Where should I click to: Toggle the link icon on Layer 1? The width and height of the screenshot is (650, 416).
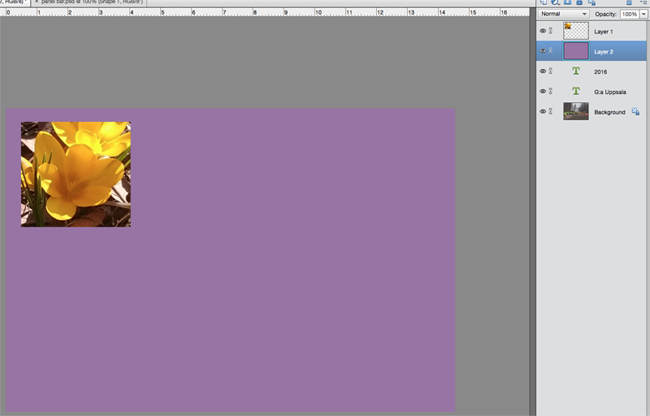coord(551,31)
